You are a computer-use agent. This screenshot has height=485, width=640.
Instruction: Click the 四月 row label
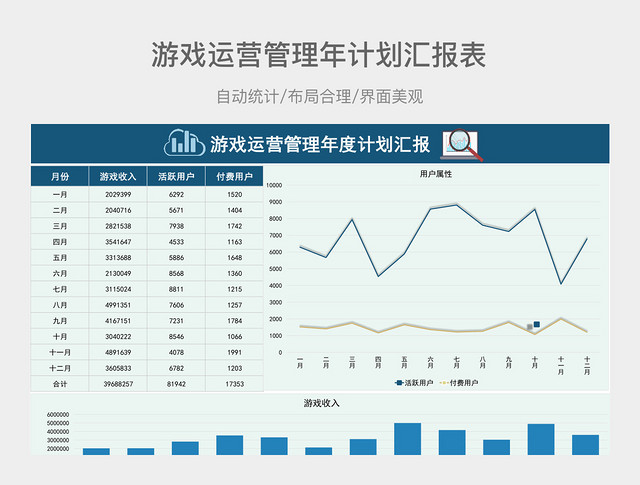click(x=60, y=242)
